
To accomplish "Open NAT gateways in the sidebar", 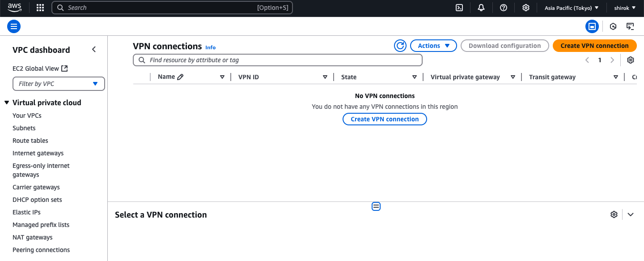I will point(33,237).
